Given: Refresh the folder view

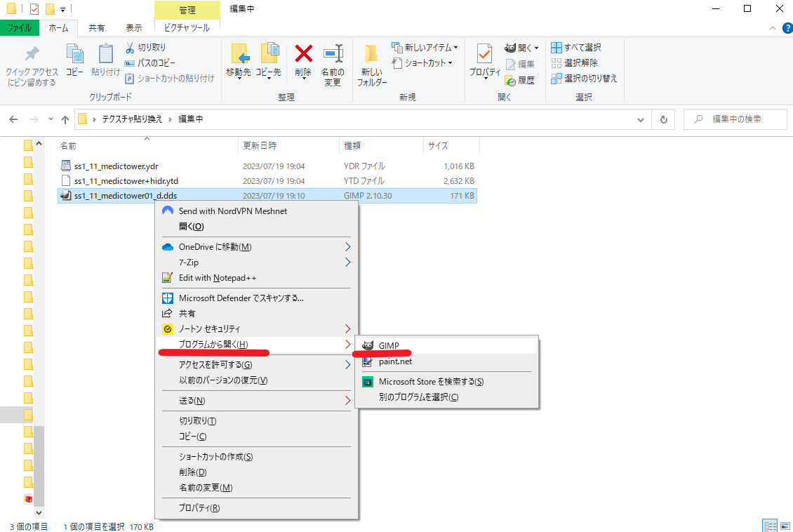Looking at the screenshot, I should click(663, 119).
